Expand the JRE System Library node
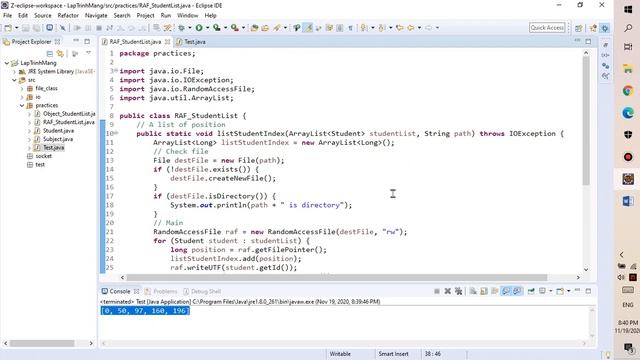 point(14,71)
